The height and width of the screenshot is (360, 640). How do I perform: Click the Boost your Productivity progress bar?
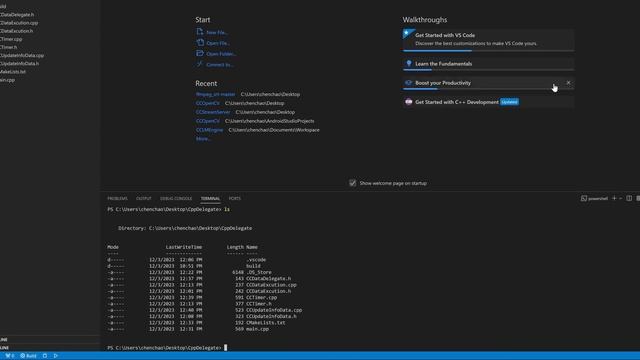coord(489,89)
